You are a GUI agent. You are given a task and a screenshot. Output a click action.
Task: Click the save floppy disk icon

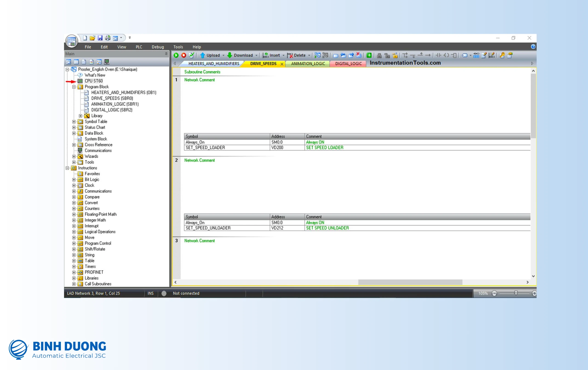[x=100, y=38]
